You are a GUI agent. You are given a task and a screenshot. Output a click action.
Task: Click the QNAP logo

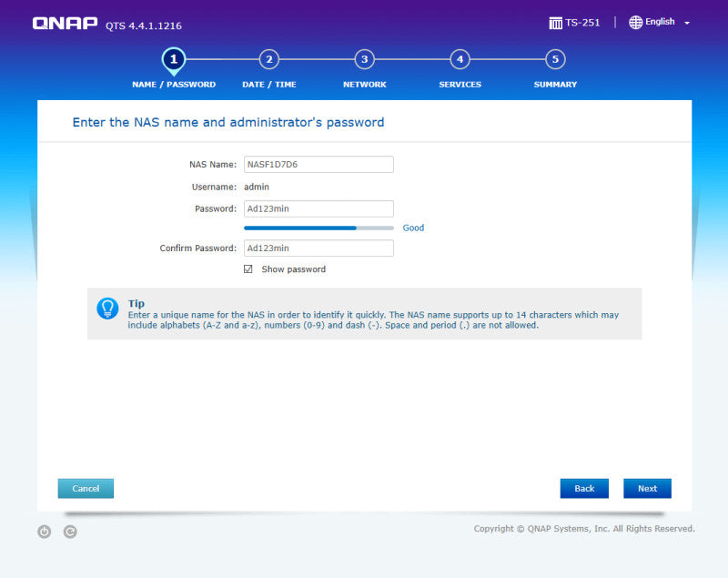click(x=65, y=24)
